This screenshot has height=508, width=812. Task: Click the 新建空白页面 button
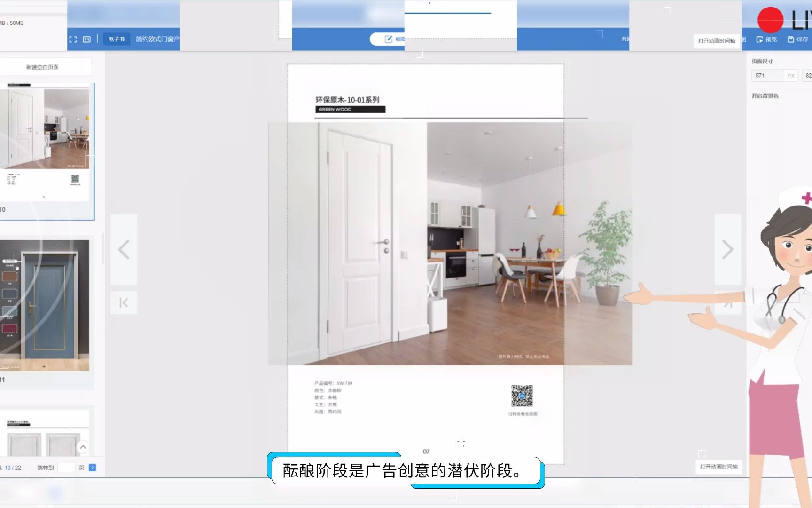[42, 66]
